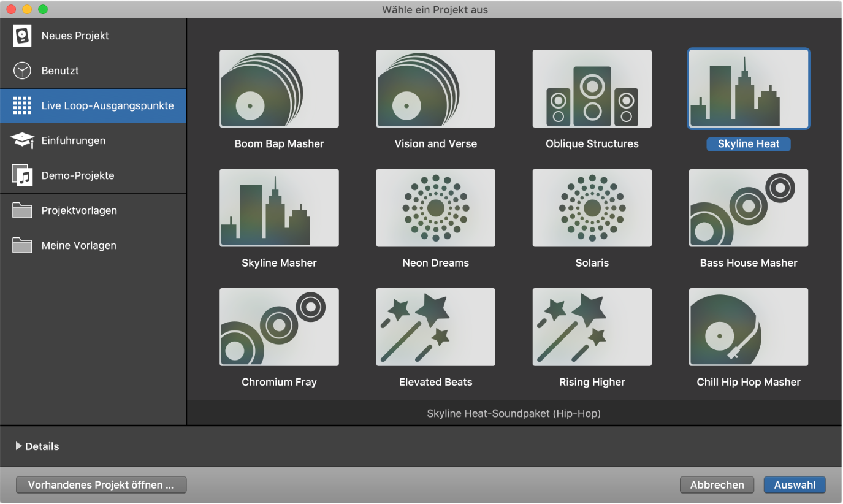
Task: Pick the Chill Hip Hop Masher turntable thumbnail
Action: 748,327
